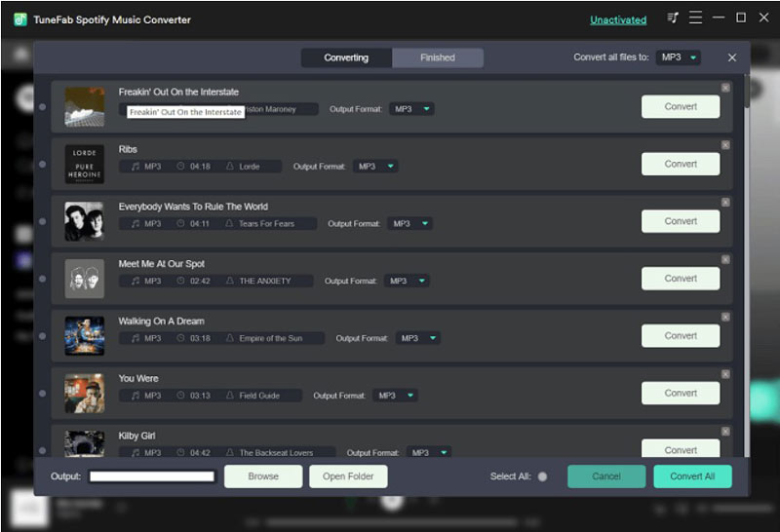Select Everybody Wants To Rule The World radio button

pyautogui.click(x=42, y=221)
